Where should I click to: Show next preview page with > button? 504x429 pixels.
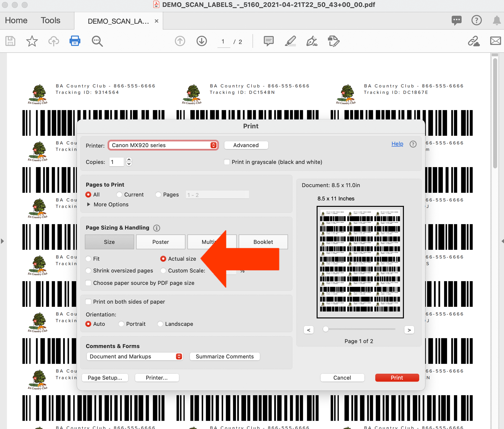pyautogui.click(x=409, y=330)
